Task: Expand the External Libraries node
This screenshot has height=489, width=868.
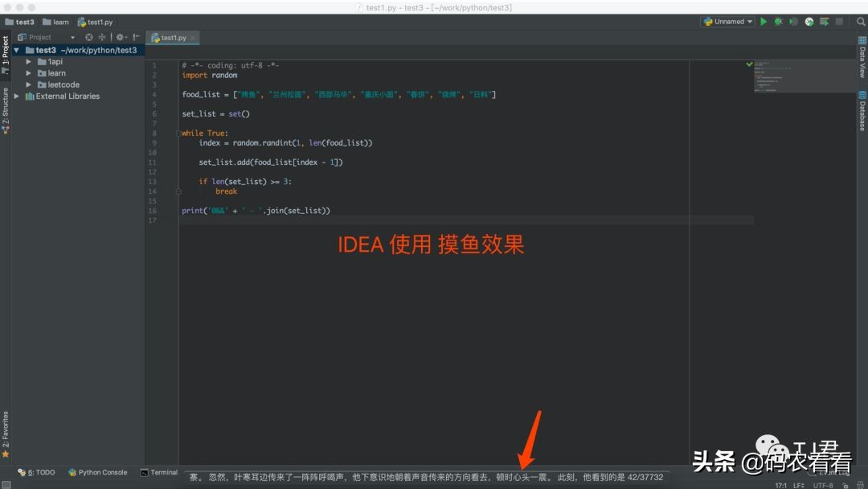Action: (x=18, y=96)
